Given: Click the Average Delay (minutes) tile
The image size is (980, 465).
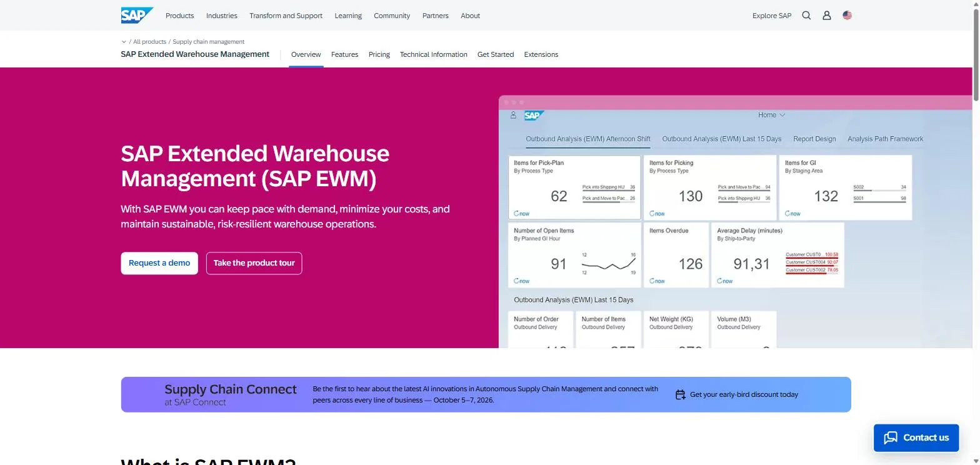Looking at the screenshot, I should [x=777, y=255].
